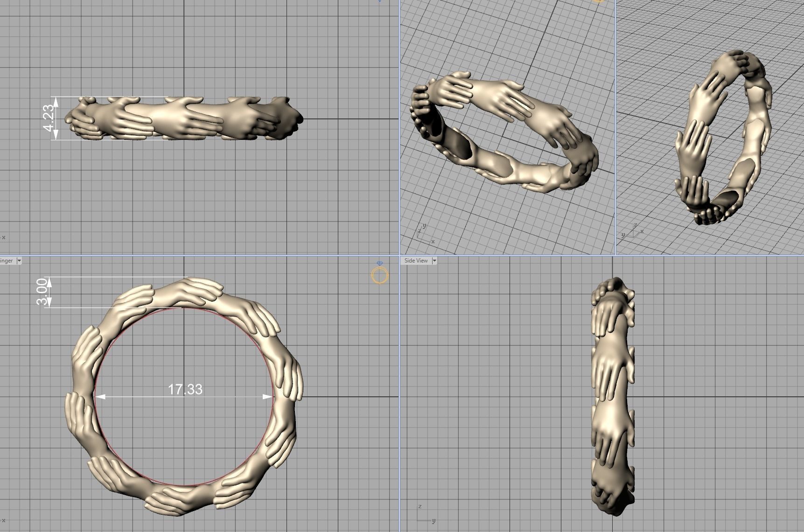This screenshot has width=804, height=532.
Task: Select the 17.33 inner diameter dimension text
Action: (185, 389)
